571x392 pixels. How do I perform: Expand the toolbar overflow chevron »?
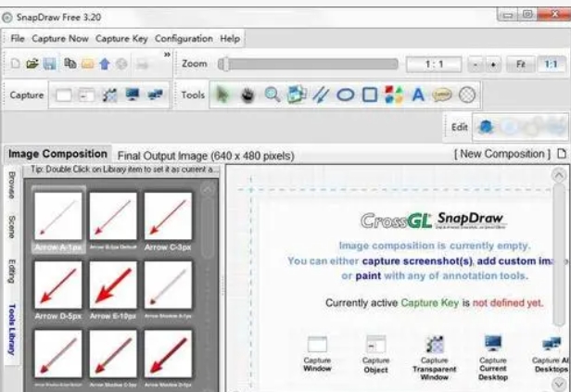click(x=167, y=55)
